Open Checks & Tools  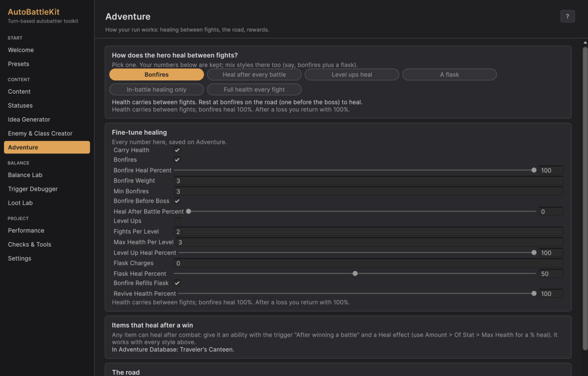[x=47, y=244]
